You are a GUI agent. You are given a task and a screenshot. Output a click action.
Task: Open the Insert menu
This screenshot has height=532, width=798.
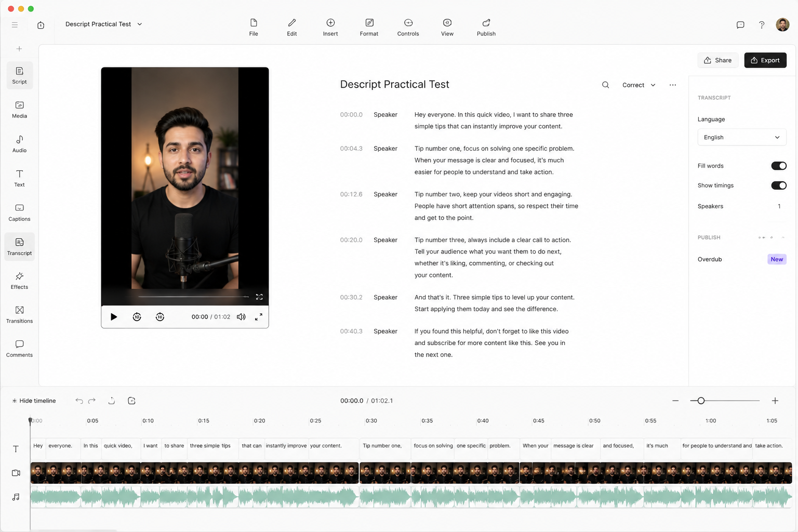[x=330, y=28]
